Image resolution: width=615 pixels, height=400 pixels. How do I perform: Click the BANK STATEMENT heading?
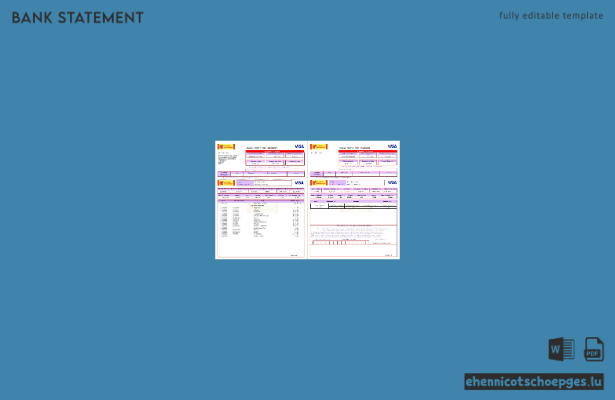(78, 18)
